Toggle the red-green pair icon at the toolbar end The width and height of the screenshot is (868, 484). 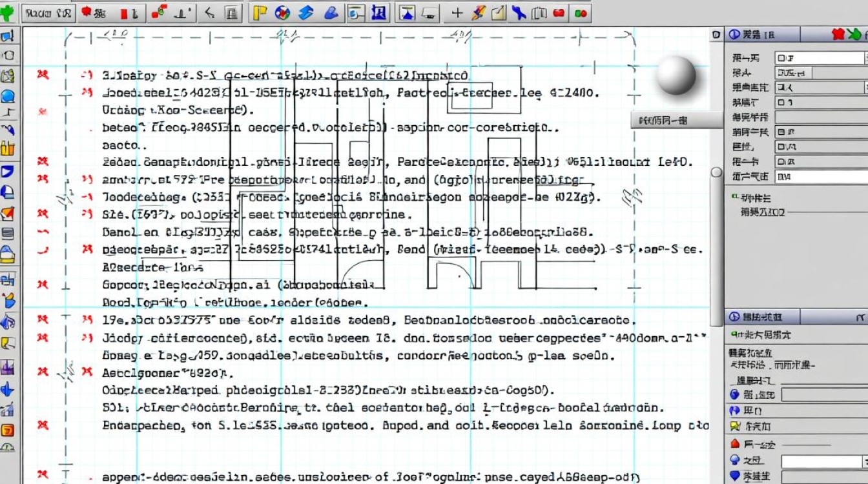pyautogui.click(x=581, y=13)
